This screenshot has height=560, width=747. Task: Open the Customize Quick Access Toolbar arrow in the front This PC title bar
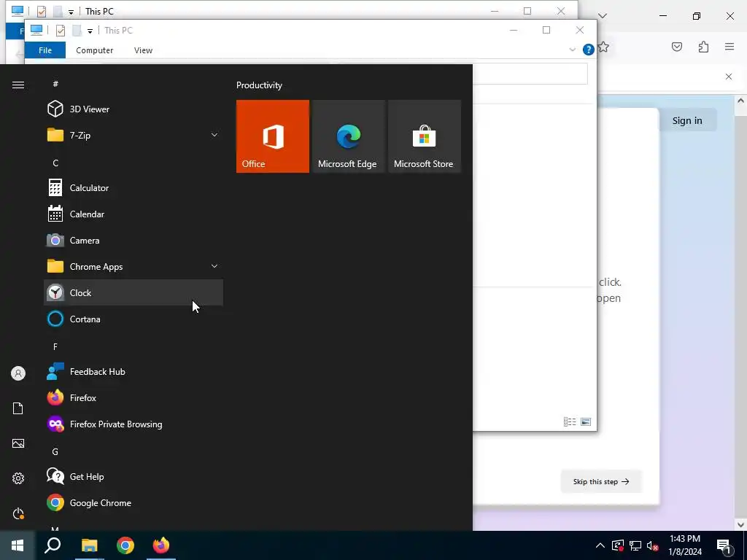pyautogui.click(x=90, y=31)
